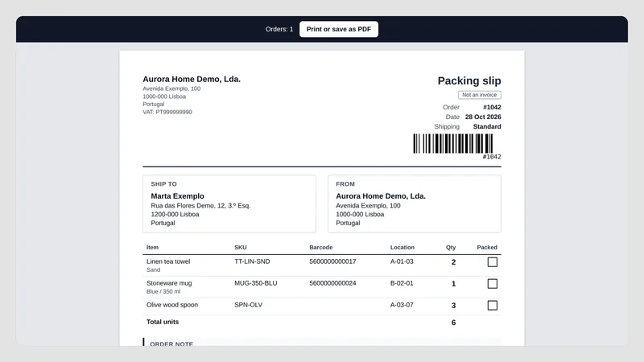Click the Packed column header

tap(487, 248)
